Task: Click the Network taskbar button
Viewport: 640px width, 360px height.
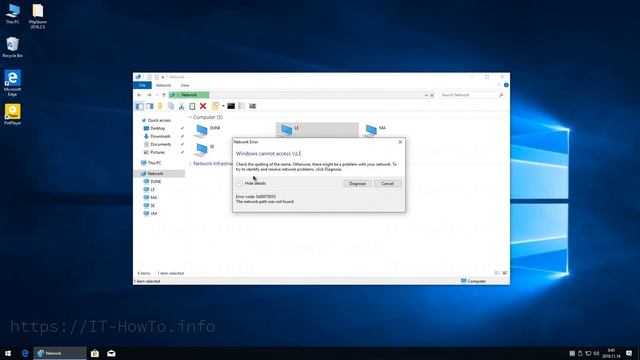Action: pyautogui.click(x=60, y=353)
